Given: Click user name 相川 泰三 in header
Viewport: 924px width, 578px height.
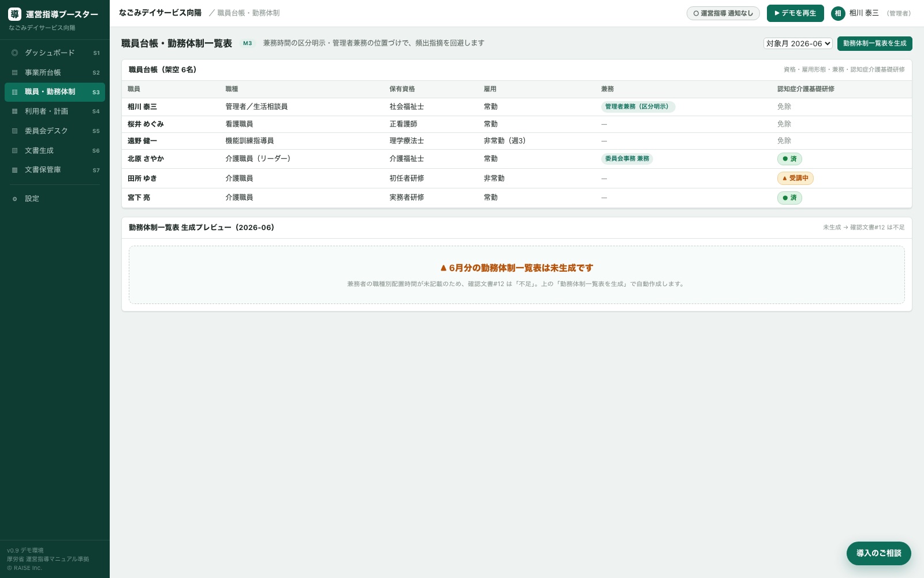Looking at the screenshot, I should pos(863,13).
